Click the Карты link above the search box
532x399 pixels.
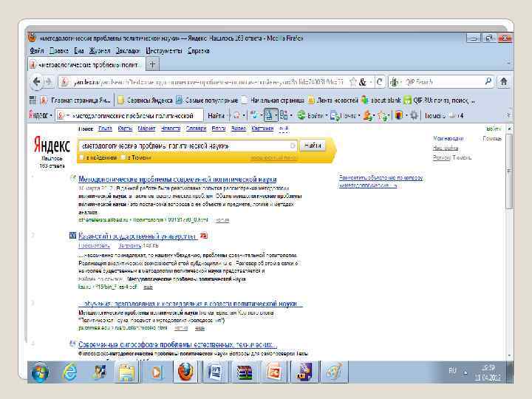[x=125, y=129]
